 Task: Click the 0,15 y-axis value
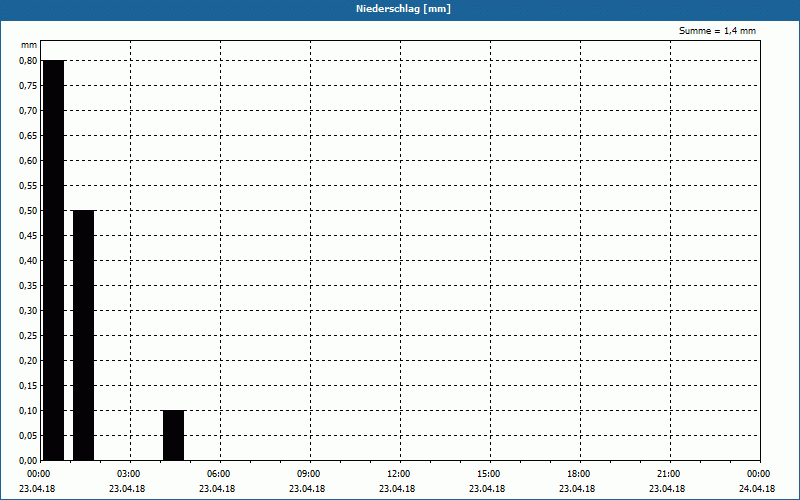[x=28, y=385]
